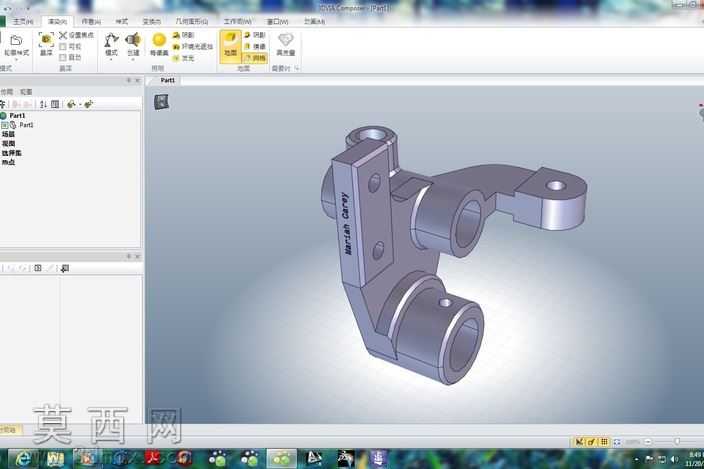Toggle the ground grid (网格) option

(x=255, y=58)
